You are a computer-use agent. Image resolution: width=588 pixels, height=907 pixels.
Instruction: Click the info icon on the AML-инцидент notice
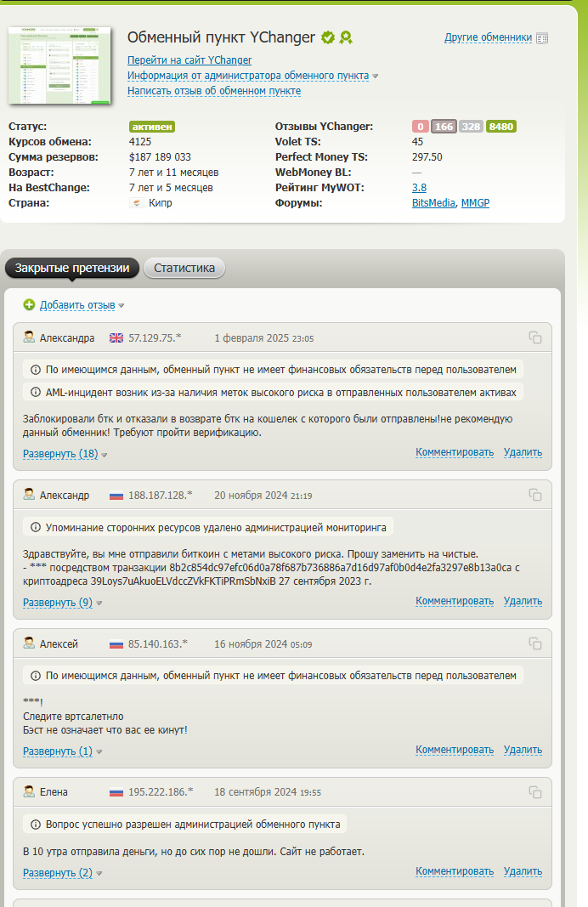coord(36,392)
